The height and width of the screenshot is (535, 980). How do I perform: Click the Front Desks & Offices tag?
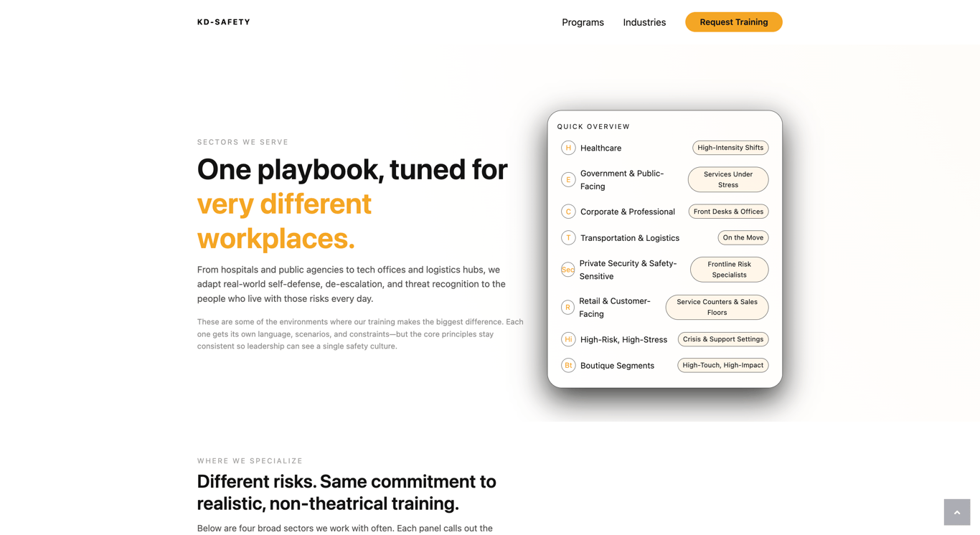(728, 212)
